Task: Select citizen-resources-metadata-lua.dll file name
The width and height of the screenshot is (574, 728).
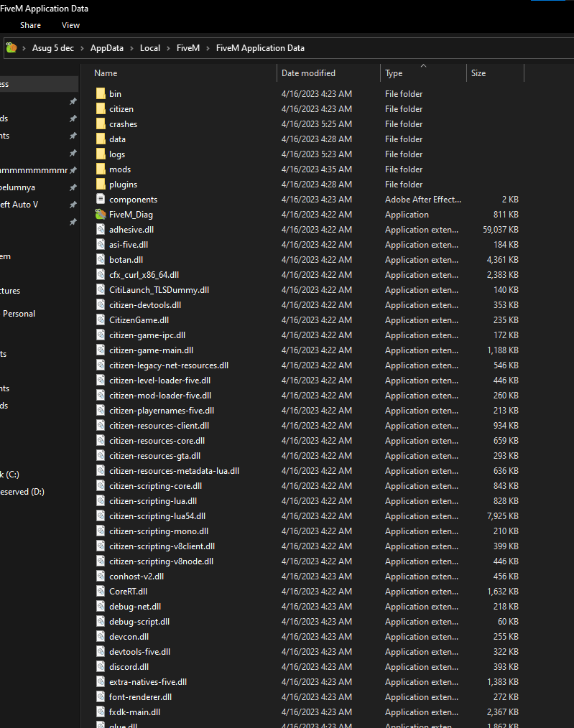Action: coord(174,471)
